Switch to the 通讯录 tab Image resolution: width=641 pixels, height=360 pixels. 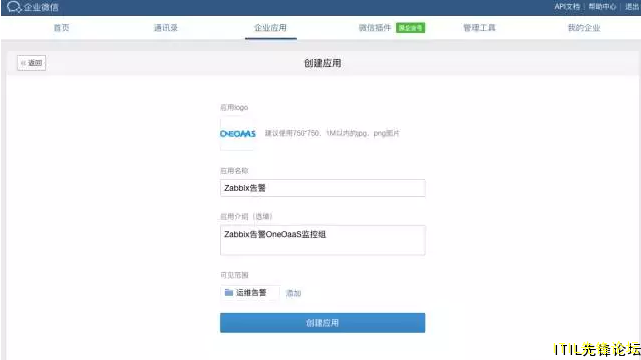pos(166,28)
